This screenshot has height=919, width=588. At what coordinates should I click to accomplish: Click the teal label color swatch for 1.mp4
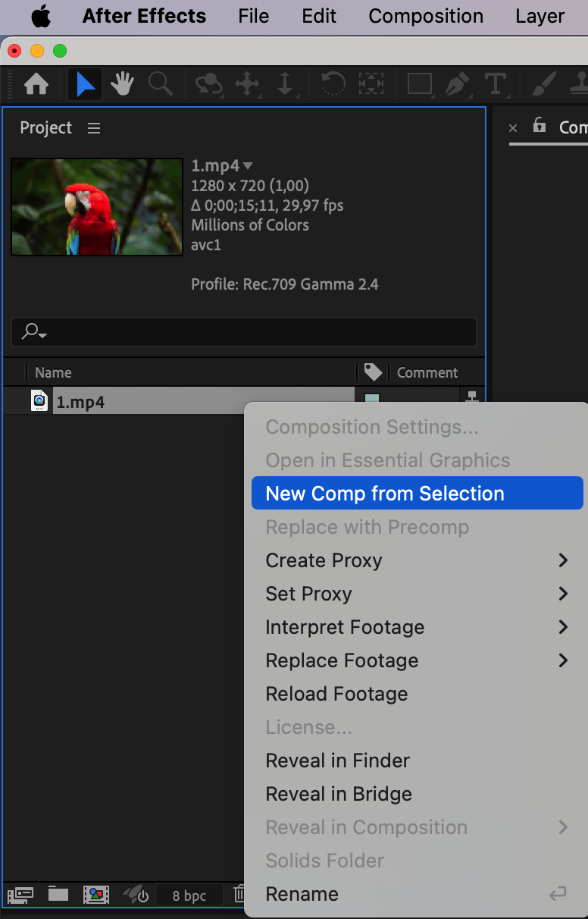(372, 397)
